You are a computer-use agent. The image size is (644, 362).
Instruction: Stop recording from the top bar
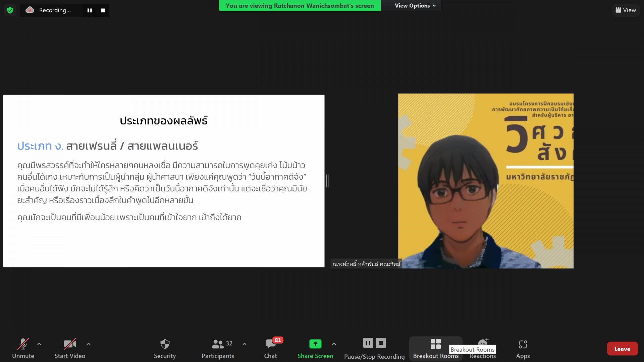(x=103, y=10)
